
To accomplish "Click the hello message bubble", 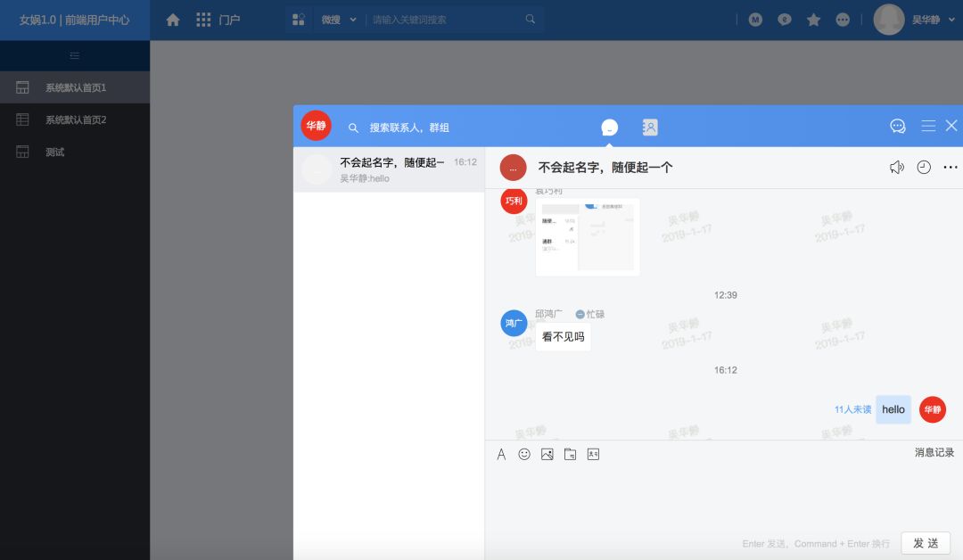I will pos(893,409).
